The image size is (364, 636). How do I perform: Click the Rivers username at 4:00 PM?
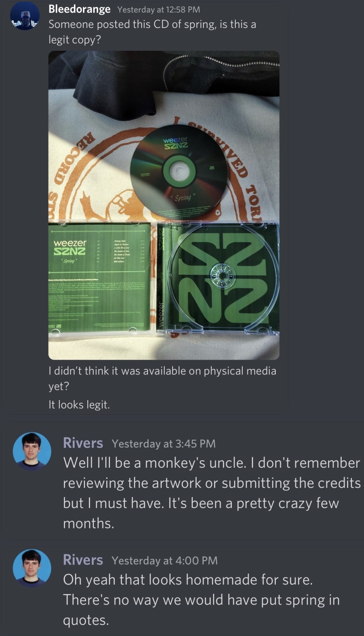(83, 559)
